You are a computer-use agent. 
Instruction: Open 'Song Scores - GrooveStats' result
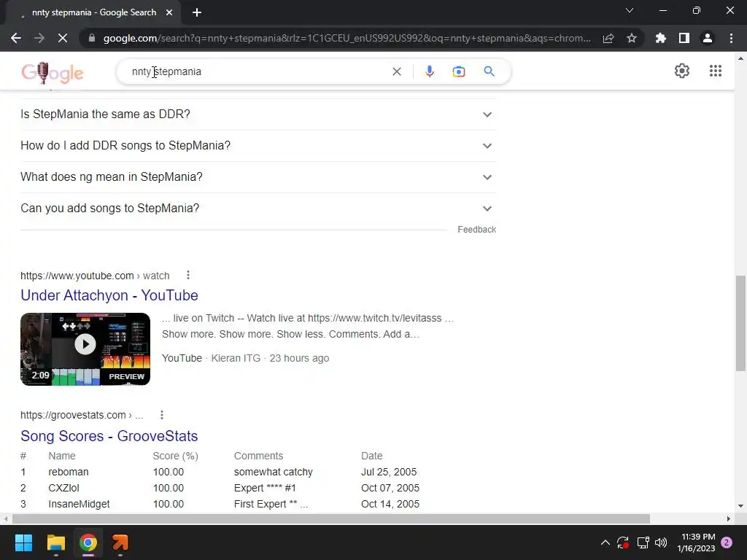pyautogui.click(x=109, y=436)
